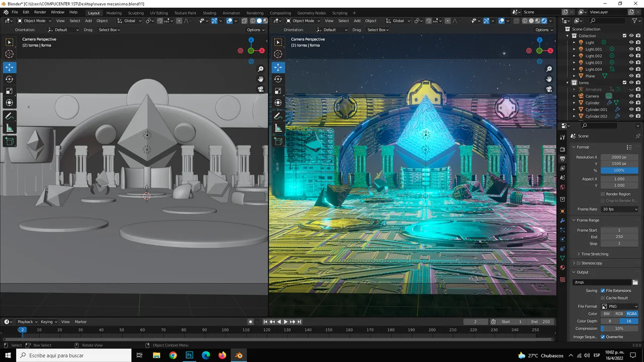Open the File menu
The width and height of the screenshot is (644, 362).
pos(15,12)
